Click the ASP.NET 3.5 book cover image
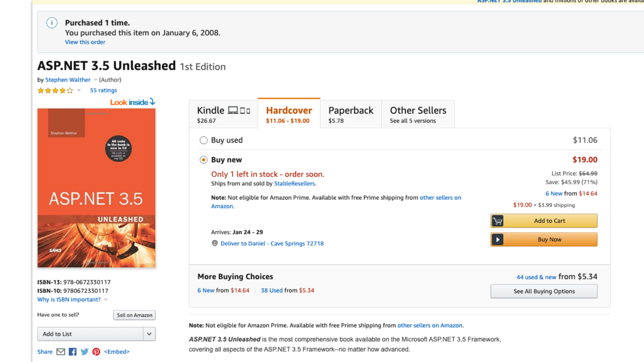The width and height of the screenshot is (644, 362). (96, 188)
